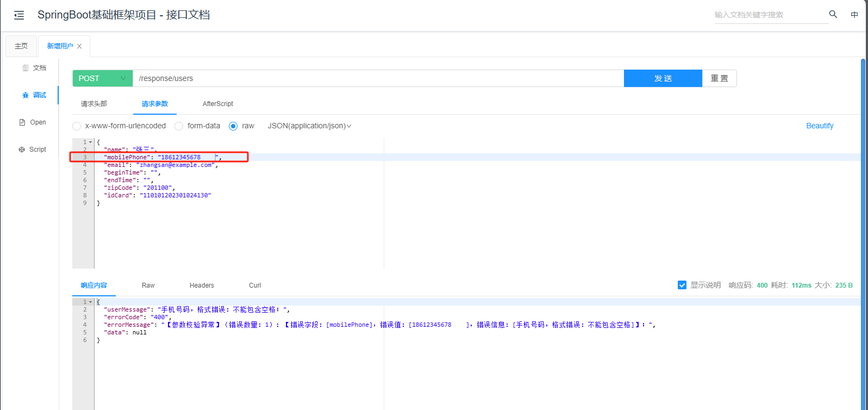Close the 新增用户 tab
The image size is (868, 410).
[x=79, y=46]
